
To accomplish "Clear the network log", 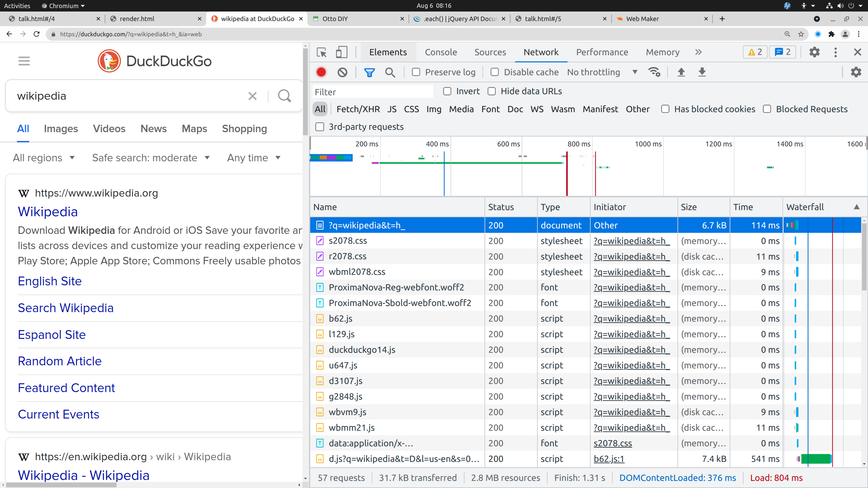I will pyautogui.click(x=342, y=72).
